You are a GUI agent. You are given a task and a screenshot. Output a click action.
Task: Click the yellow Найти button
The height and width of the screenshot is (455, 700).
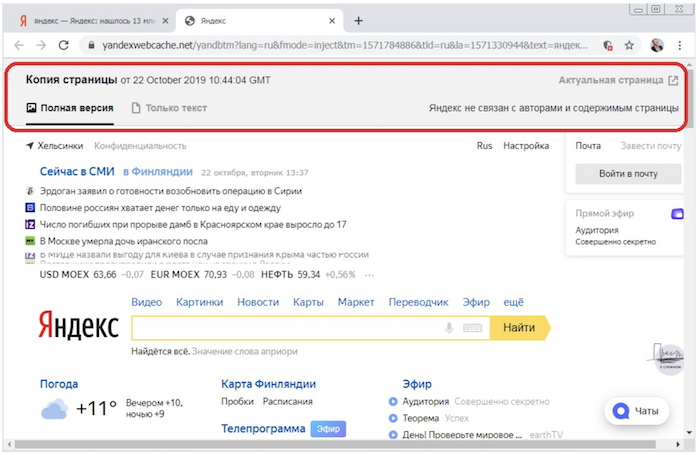pyautogui.click(x=520, y=328)
